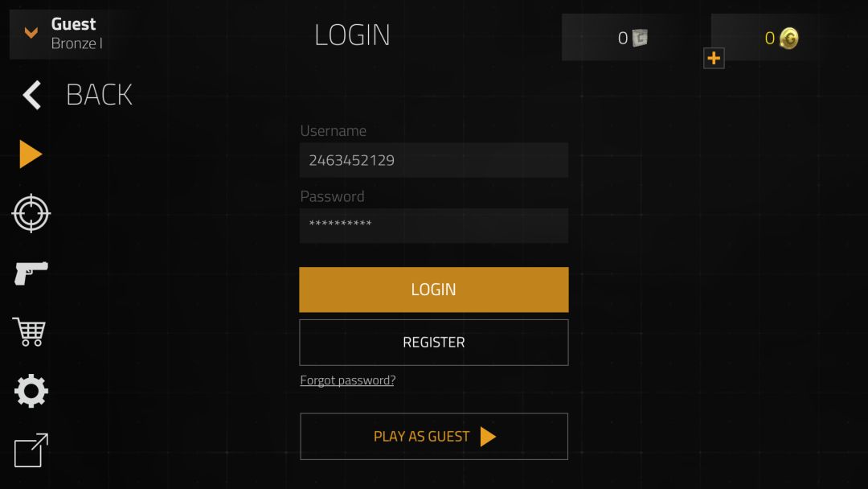Open the Forgot password? link
This screenshot has height=489, width=868.
pyautogui.click(x=348, y=380)
